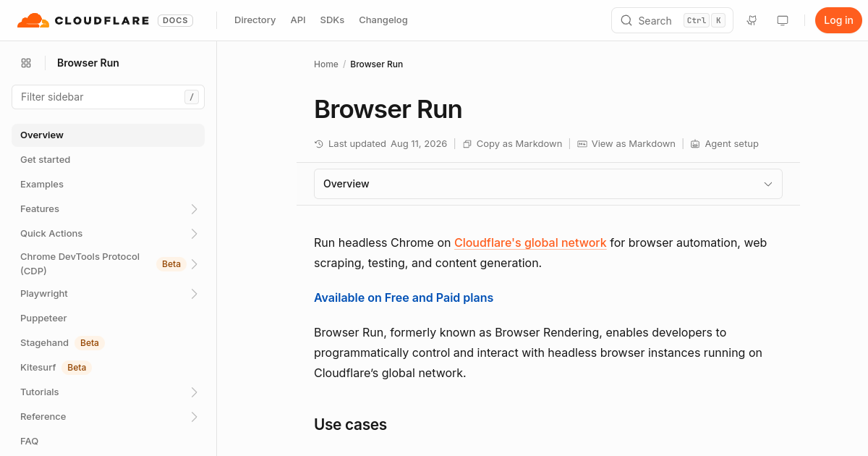Image resolution: width=868 pixels, height=456 pixels.
Task: Click the Aug 11, 2026 date text
Action: coord(419,144)
